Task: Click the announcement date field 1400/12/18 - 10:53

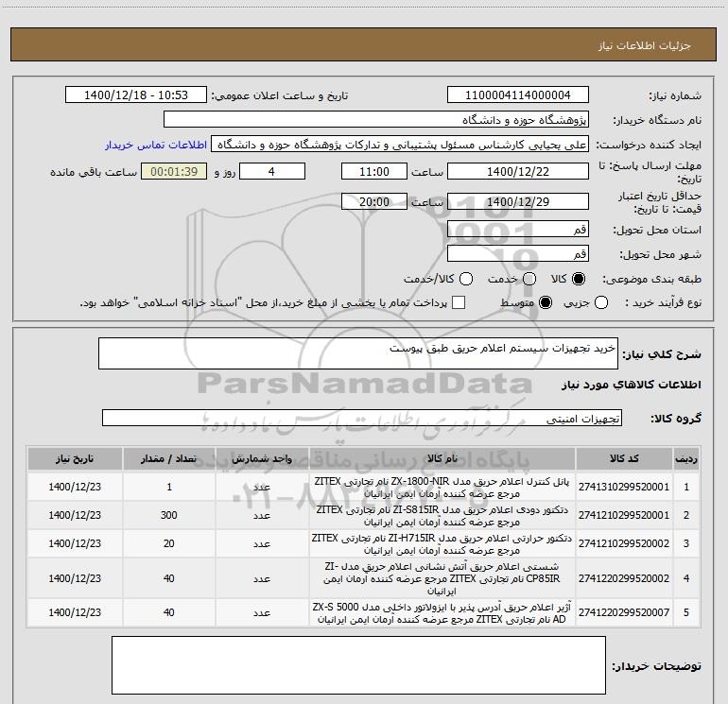Action: tap(136, 95)
